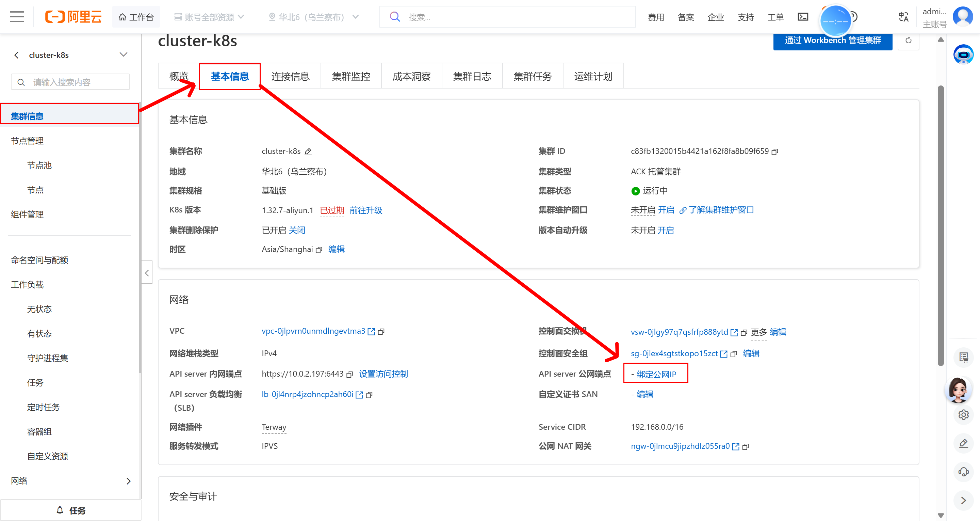Open VPC in new window icon
The image size is (980, 521).
tap(371, 331)
